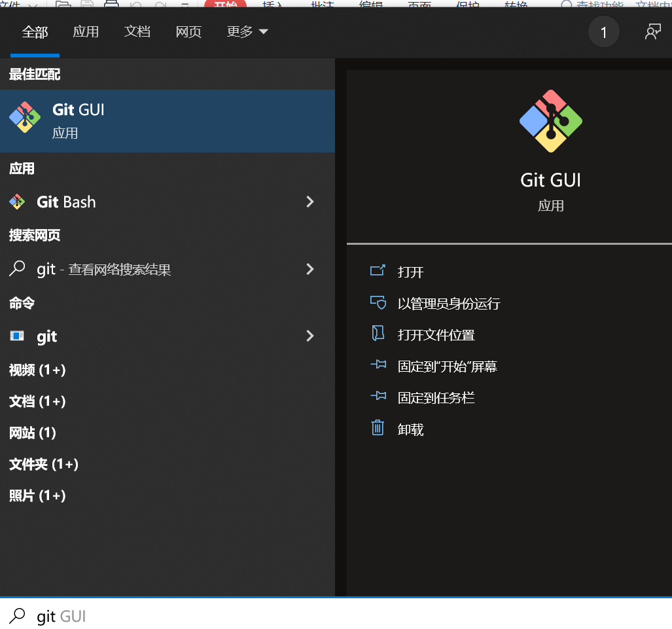Switch to the 全部 tab
672x629 pixels.
pyautogui.click(x=35, y=32)
